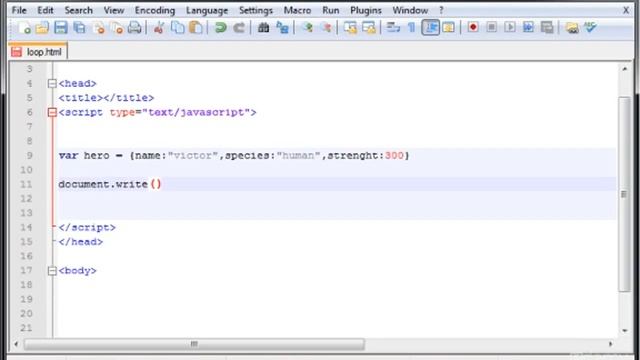Click vertical scrollbar down arrow
The image size is (640, 360).
[x=624, y=330]
